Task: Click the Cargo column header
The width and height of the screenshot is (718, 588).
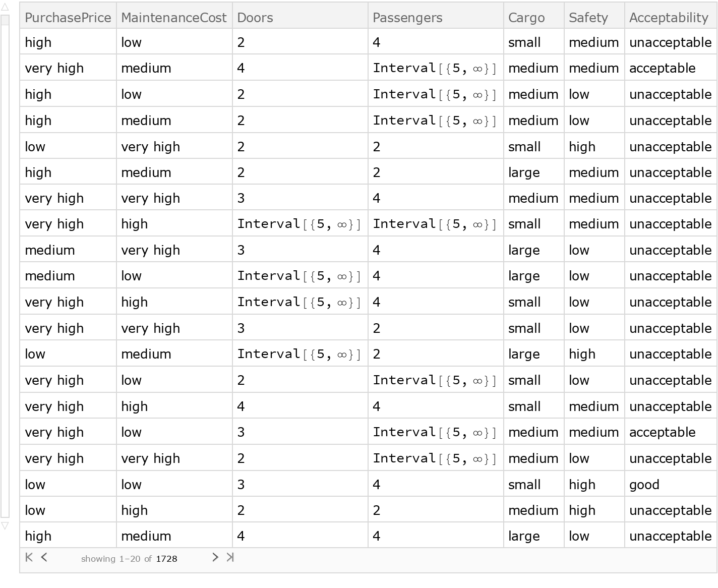Action: point(526,17)
